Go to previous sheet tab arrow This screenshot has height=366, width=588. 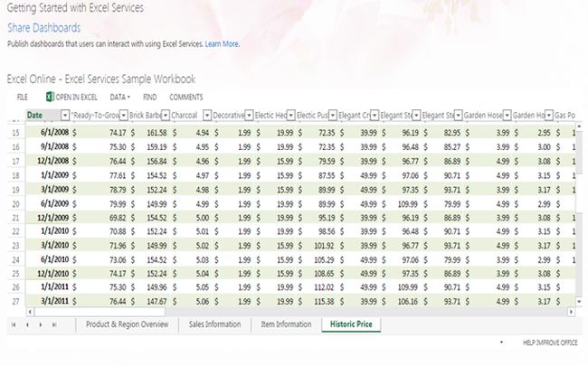[27, 324]
